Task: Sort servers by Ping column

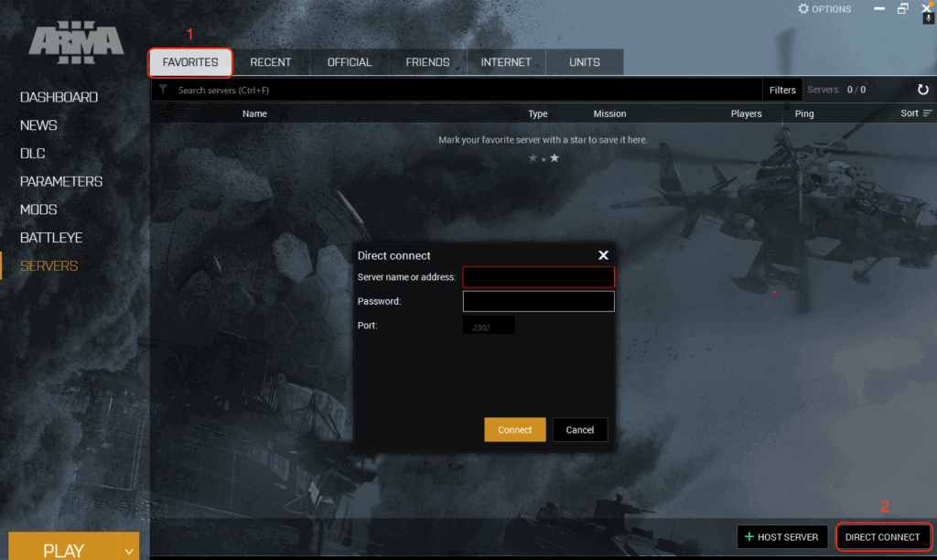Action: click(x=804, y=113)
